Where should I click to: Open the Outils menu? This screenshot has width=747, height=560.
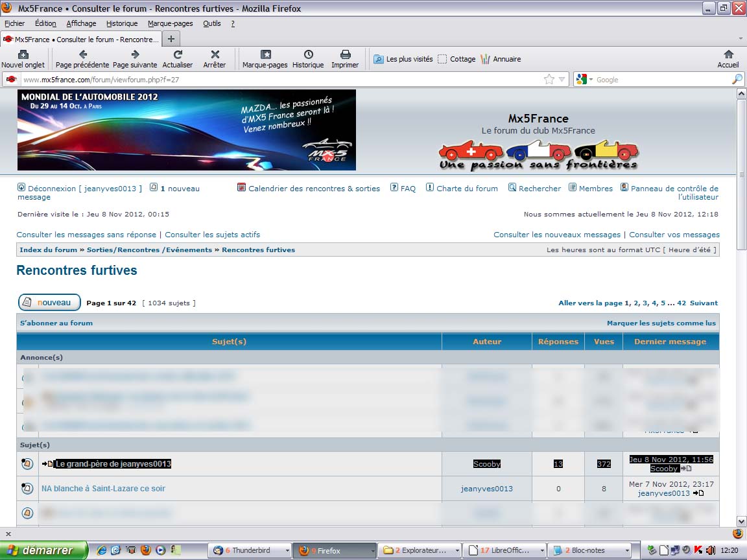(212, 23)
